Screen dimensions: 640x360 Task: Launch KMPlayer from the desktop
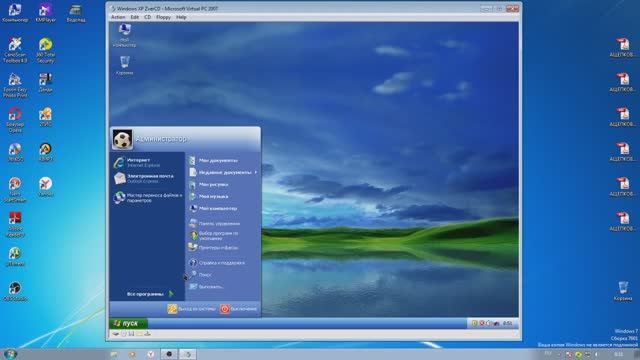click(x=45, y=13)
